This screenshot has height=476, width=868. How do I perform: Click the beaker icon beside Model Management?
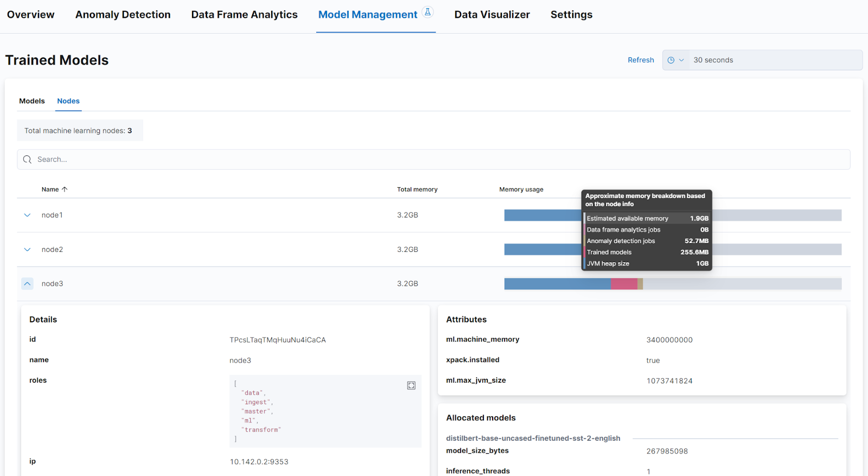(427, 12)
